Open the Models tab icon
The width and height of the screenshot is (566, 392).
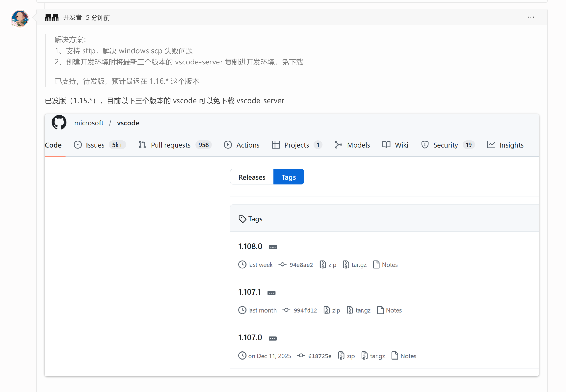(338, 145)
